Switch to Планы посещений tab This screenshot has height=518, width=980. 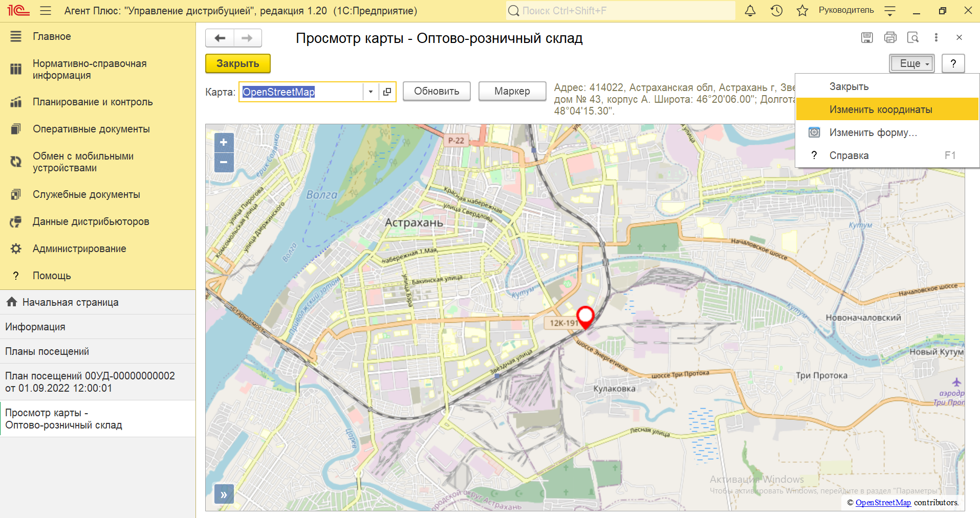[x=98, y=351]
